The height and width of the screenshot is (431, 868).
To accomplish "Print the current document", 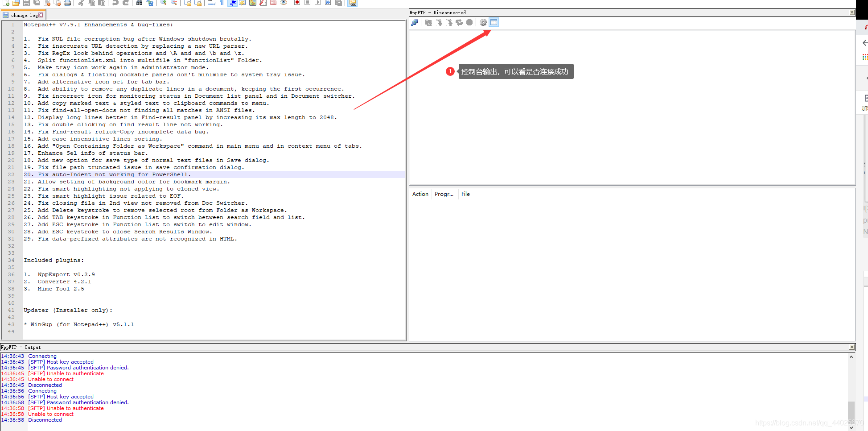I will click(x=67, y=3).
